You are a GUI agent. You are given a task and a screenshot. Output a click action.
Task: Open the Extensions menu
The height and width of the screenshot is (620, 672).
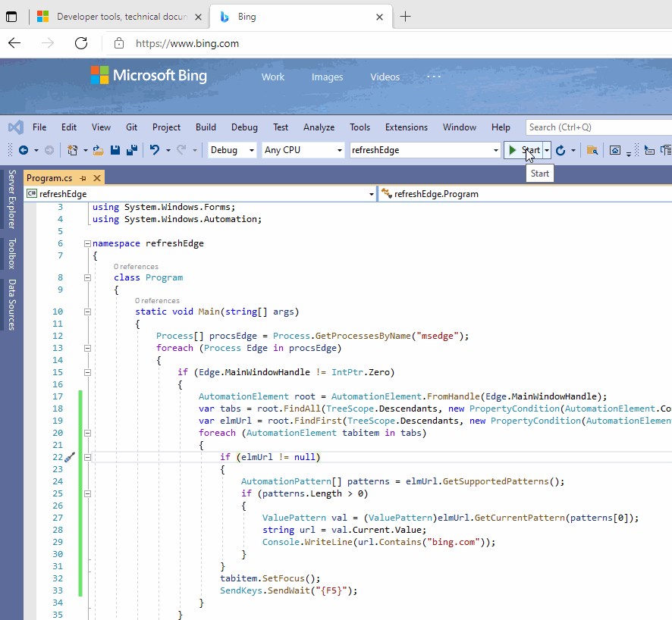(407, 127)
